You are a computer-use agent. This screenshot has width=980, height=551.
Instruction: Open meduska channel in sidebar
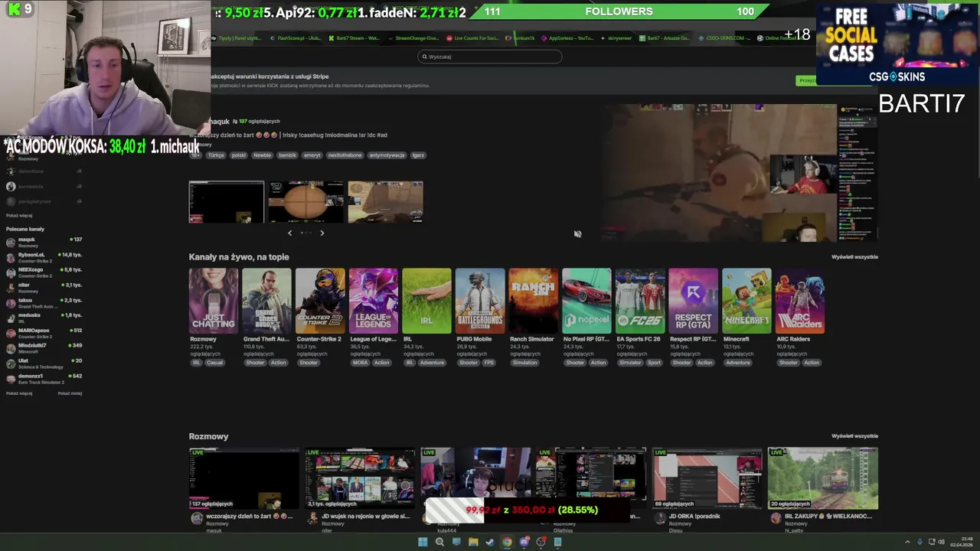[x=44, y=318]
